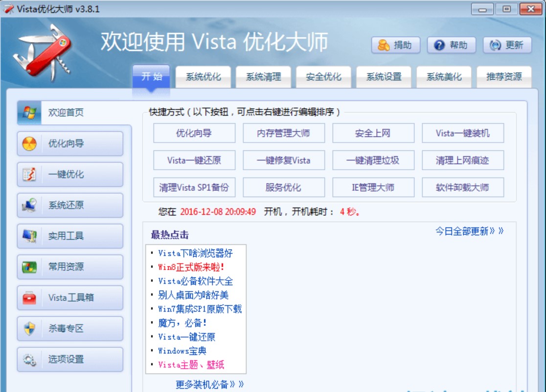Click the 欢迎使用 Vista 优化大师 banner title
This screenshot has height=392, width=546.
[x=214, y=42]
